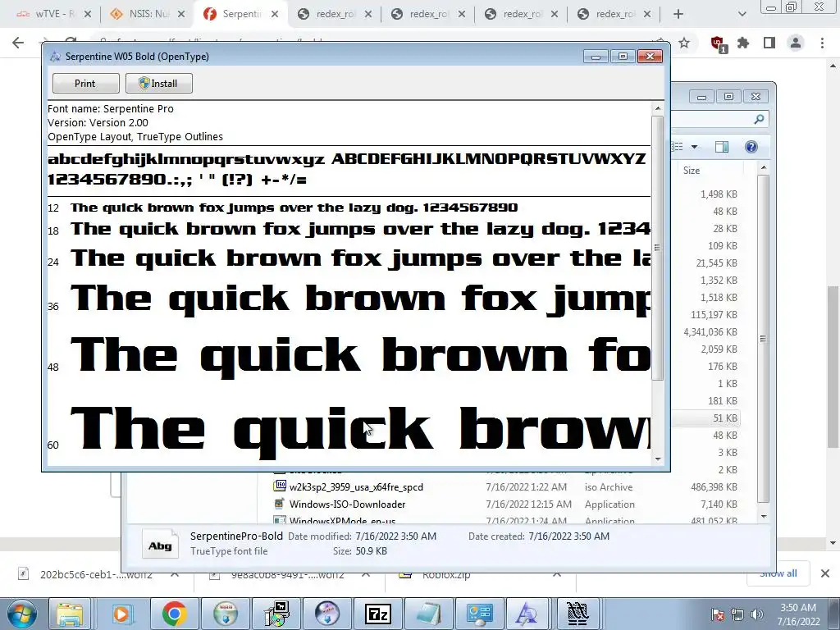Click the taskbar clock showing 3:50 AM
Viewport: 840px width, 630px height.
(798, 614)
